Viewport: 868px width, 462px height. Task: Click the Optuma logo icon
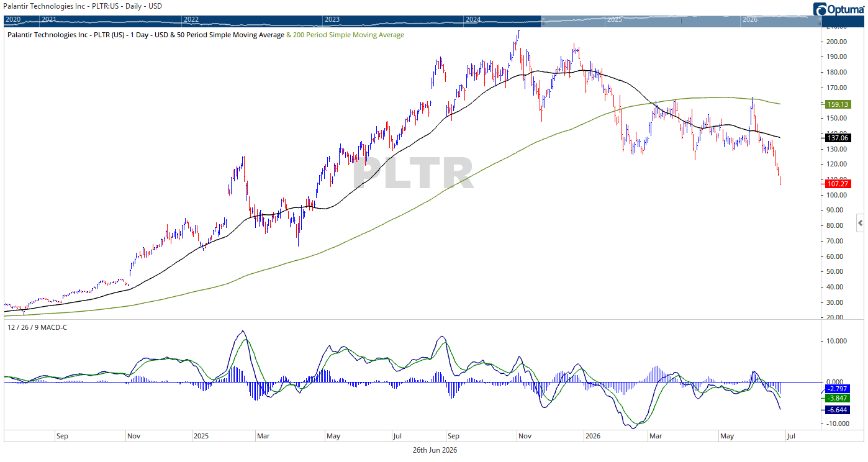tap(821, 9)
